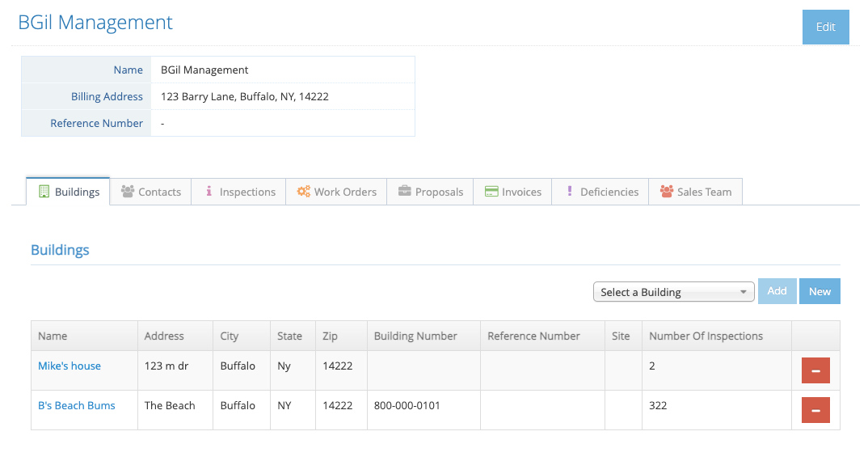Click inspections count 322
The width and height of the screenshot is (868, 461).
point(658,405)
